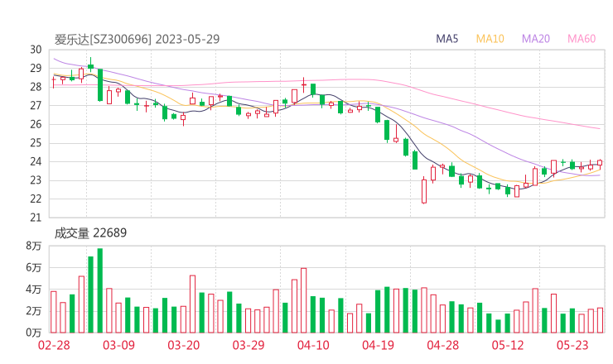Click the MA20 legend label

(x=536, y=39)
